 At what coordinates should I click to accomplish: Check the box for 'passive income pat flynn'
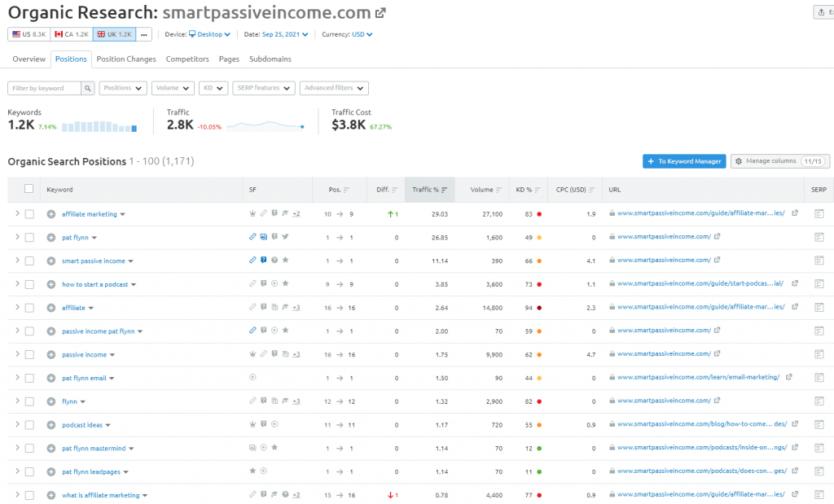29,331
